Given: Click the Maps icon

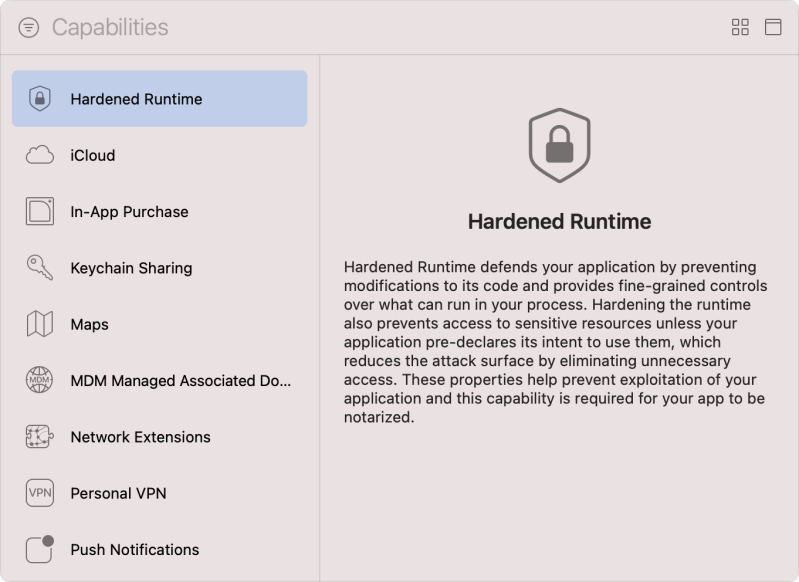Looking at the screenshot, I should [40, 324].
